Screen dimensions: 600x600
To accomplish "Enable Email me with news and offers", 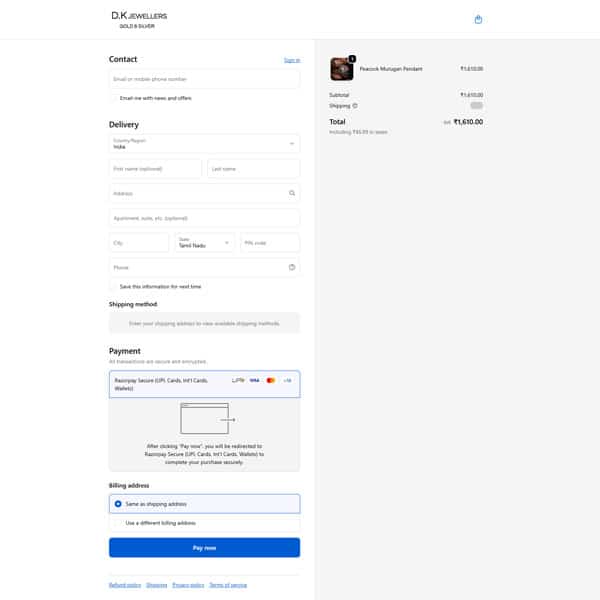I will pos(114,98).
